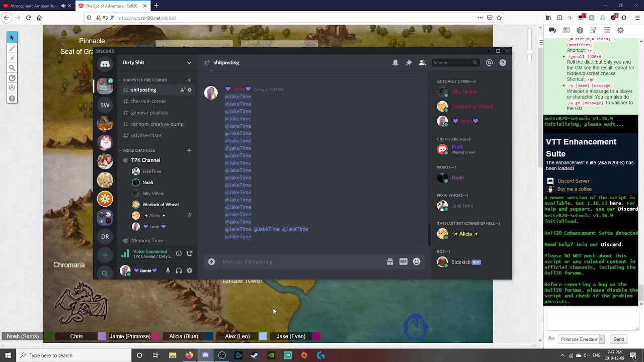
Task: Open the Firefox hamburger menu
Action: click(x=637, y=18)
